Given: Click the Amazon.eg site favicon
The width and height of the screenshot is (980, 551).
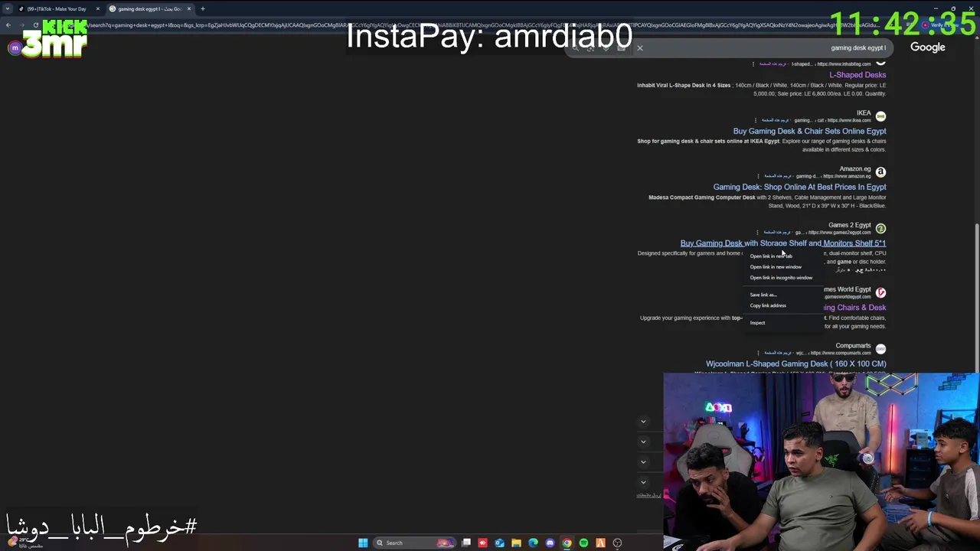Looking at the screenshot, I should 880,172.
